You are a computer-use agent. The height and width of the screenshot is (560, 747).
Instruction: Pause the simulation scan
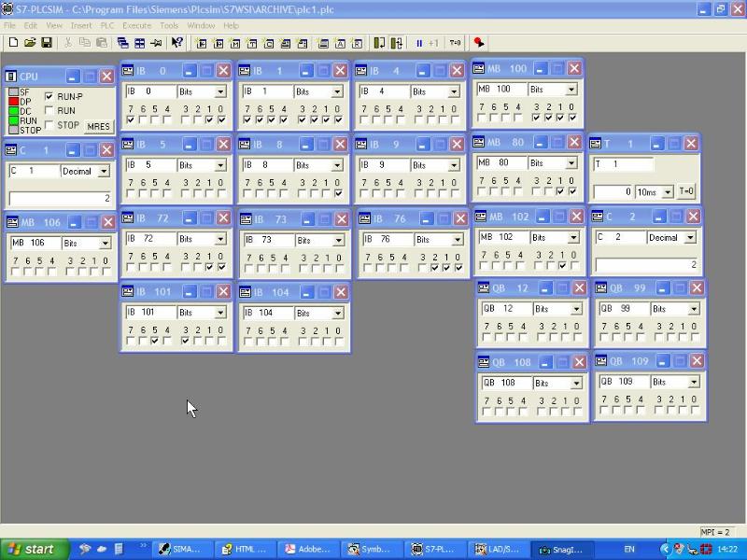(x=419, y=43)
